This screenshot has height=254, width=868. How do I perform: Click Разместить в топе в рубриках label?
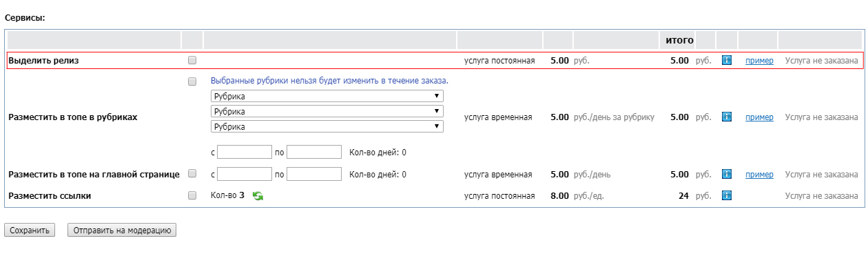point(73,117)
